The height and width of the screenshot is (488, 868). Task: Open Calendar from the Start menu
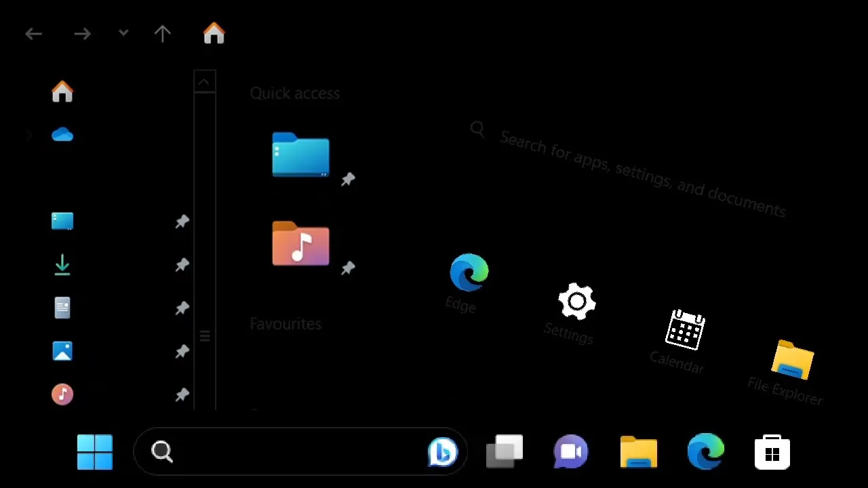point(685,330)
